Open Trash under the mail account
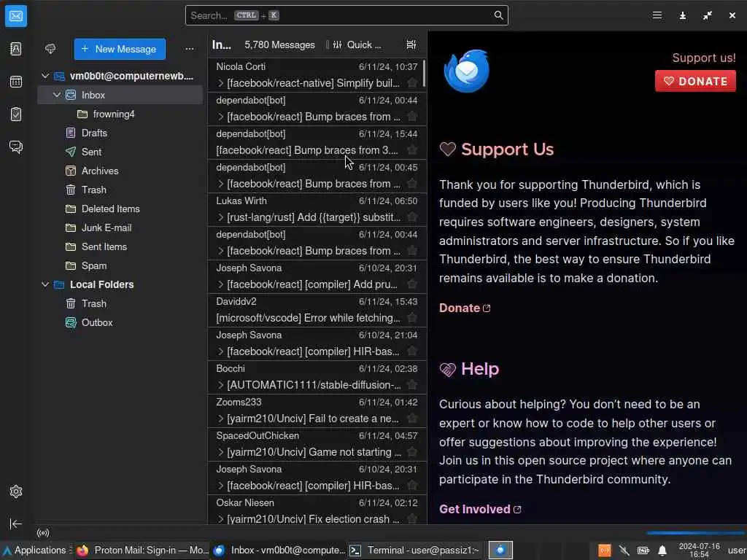Screen dimensions: 747x560 coord(120,190)
